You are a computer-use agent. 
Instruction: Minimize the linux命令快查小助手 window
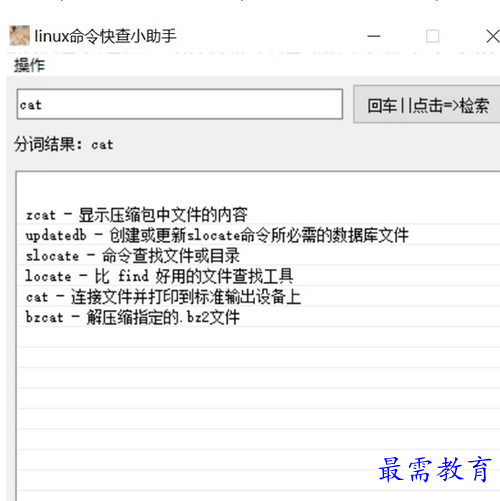(374, 36)
